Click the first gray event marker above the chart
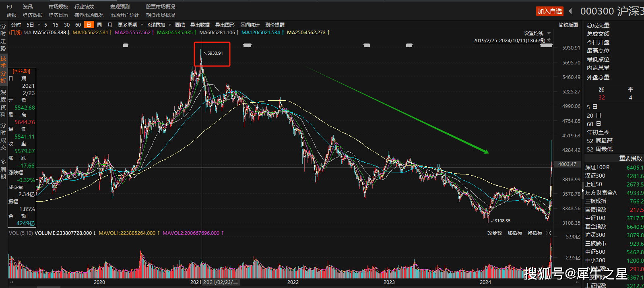This screenshot has height=288, width=644. [126, 46]
